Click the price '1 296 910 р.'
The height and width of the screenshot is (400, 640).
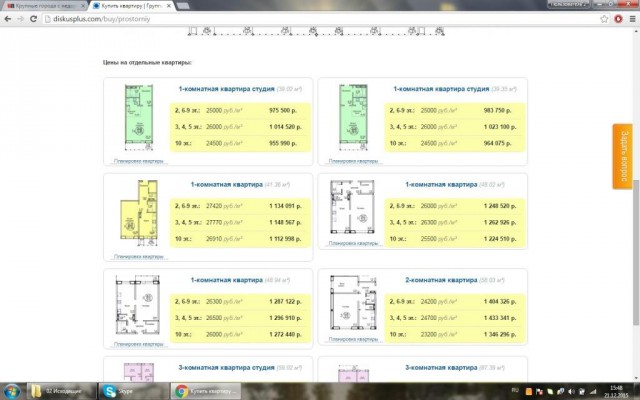(285, 318)
